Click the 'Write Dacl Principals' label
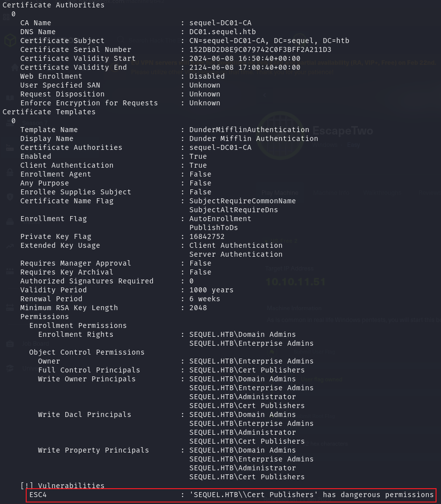Viewport: 441px width, 504px height. tap(85, 414)
